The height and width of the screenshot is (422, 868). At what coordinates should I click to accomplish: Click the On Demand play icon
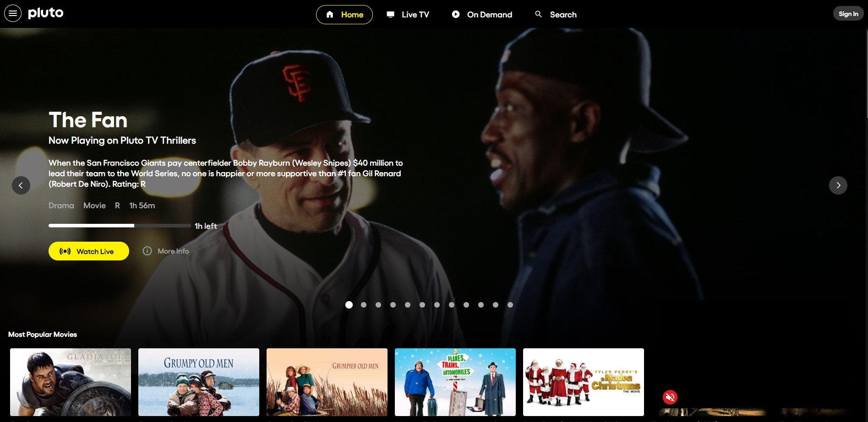455,14
